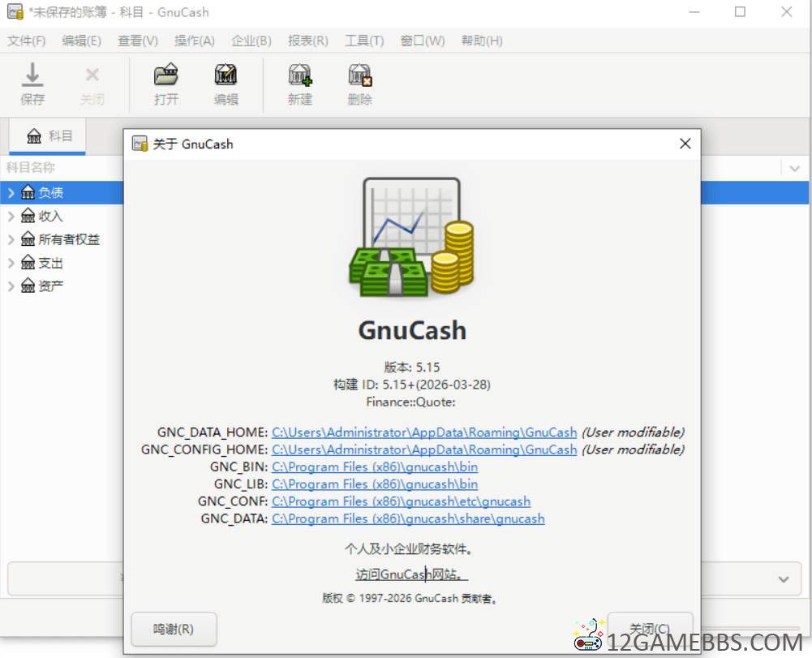The width and height of the screenshot is (812, 658).
Task: Open the 文件(F) menu
Action: 27,41
